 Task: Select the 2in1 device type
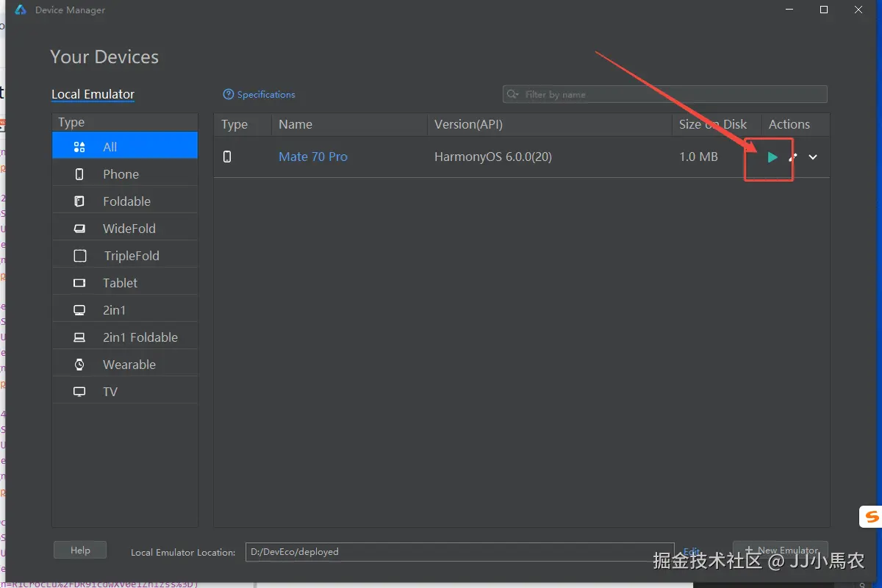pyautogui.click(x=125, y=310)
